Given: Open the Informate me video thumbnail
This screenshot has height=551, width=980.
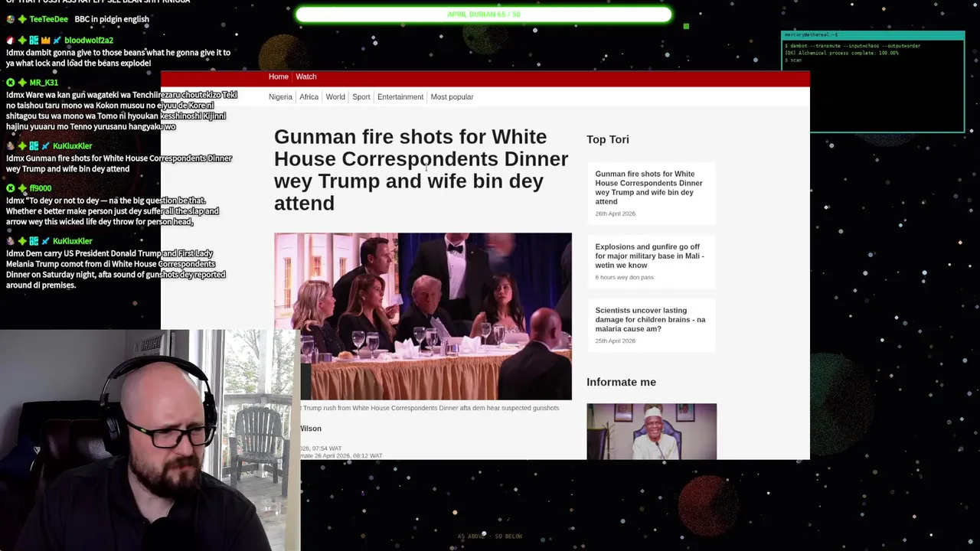Looking at the screenshot, I should (652, 432).
